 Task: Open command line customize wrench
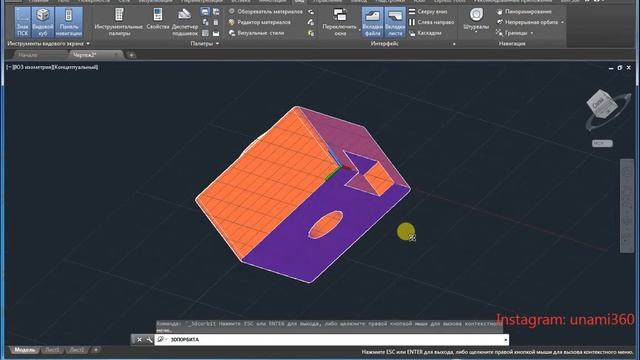point(149,340)
